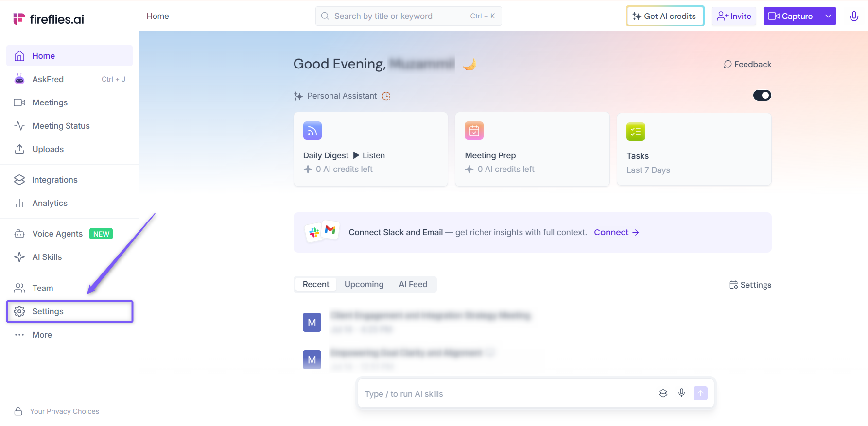Click the top bar microphone icon
Screen dimensions: 868x426
pos(854,16)
